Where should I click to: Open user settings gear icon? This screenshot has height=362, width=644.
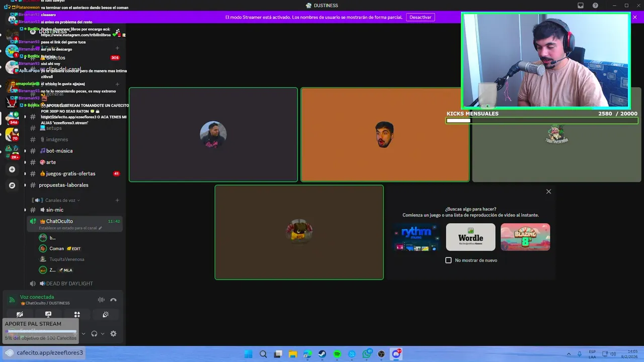(x=113, y=333)
